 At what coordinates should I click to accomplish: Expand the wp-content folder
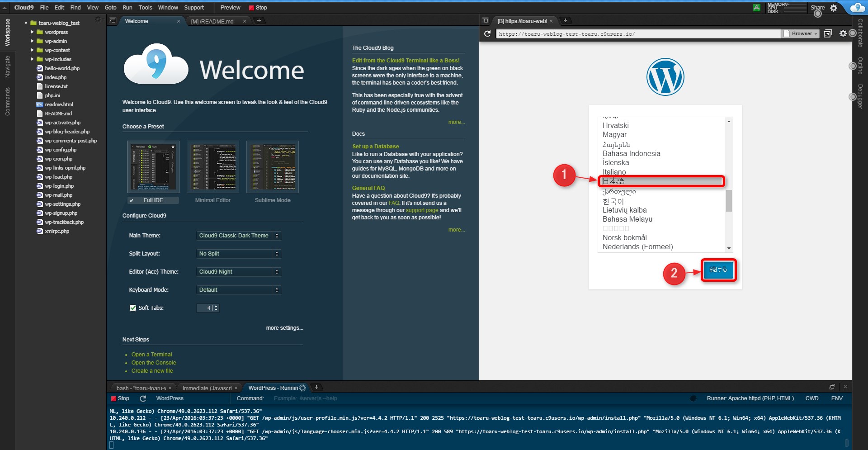coord(33,50)
